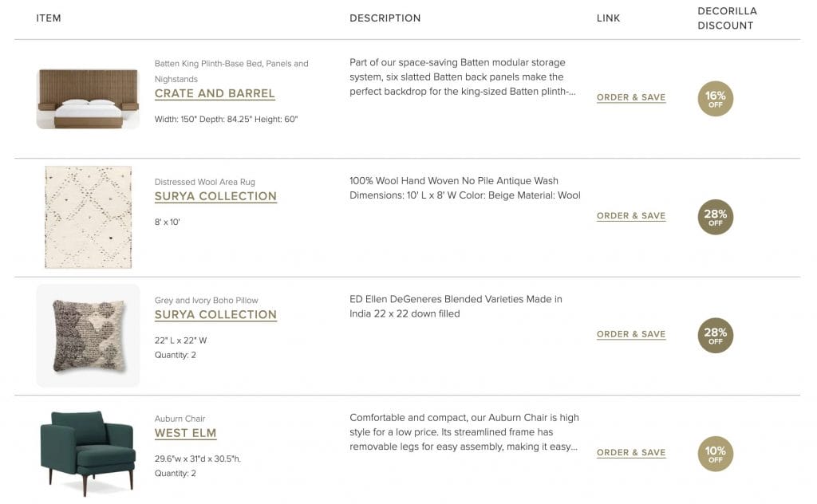The width and height of the screenshot is (817, 504).
Task: Click the boho pillow's 28% off badge
Action: pyautogui.click(x=715, y=335)
